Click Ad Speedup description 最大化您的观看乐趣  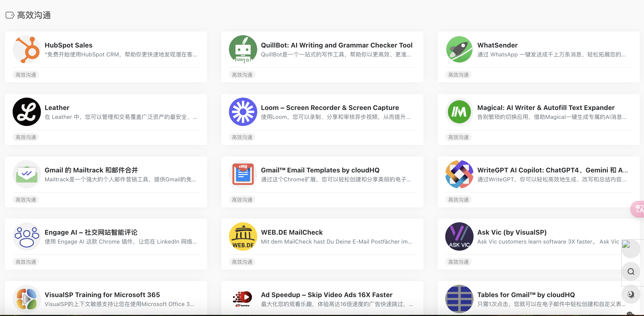point(337,304)
